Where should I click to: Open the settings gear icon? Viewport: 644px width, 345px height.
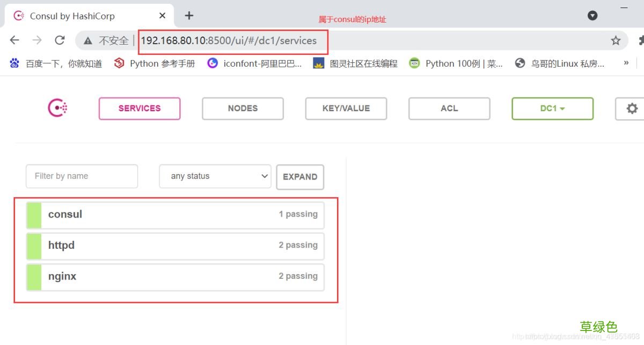[632, 109]
